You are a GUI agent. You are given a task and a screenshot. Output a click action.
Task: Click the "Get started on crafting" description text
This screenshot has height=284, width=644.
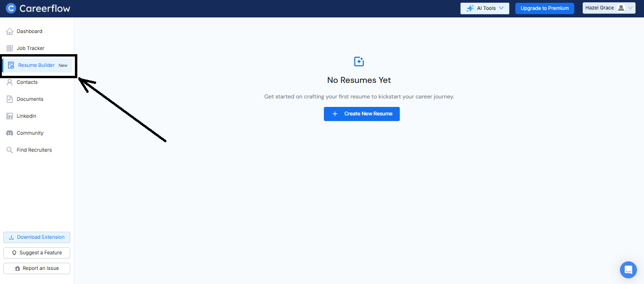(x=359, y=97)
